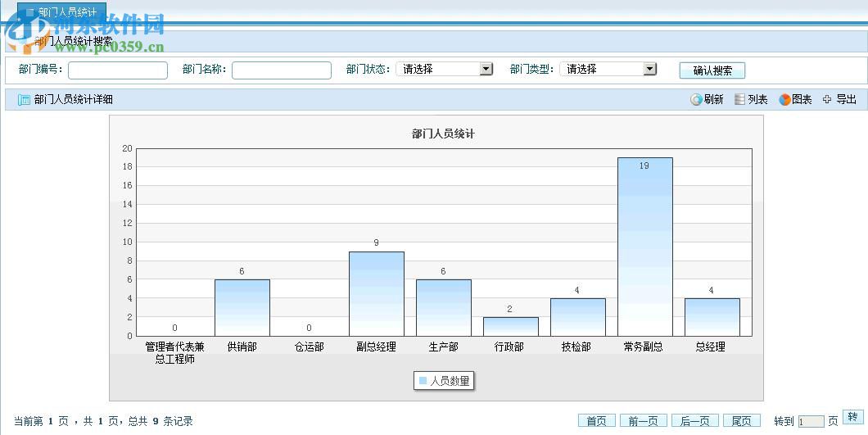868x435 pixels.
Task: Click the 行政部 bar with value 2
Action: (510, 326)
